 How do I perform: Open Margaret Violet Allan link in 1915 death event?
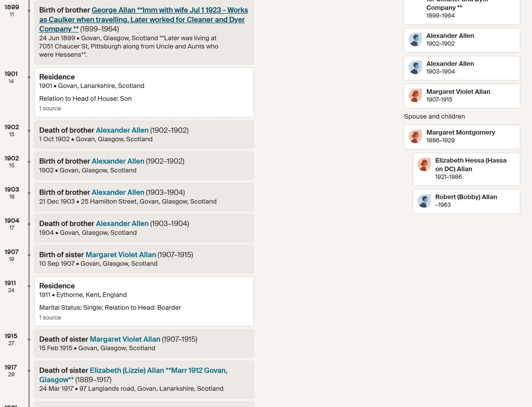click(125, 339)
